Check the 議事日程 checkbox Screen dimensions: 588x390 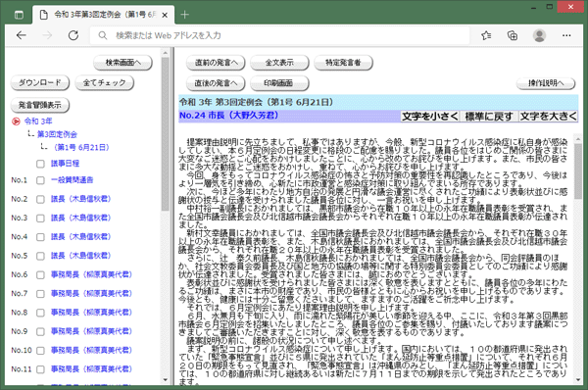(x=40, y=164)
